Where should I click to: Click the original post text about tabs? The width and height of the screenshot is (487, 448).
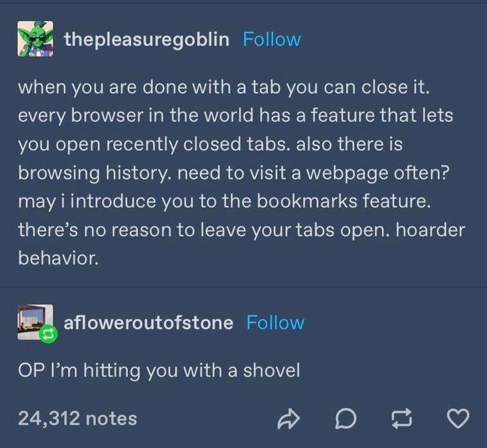[x=242, y=173]
